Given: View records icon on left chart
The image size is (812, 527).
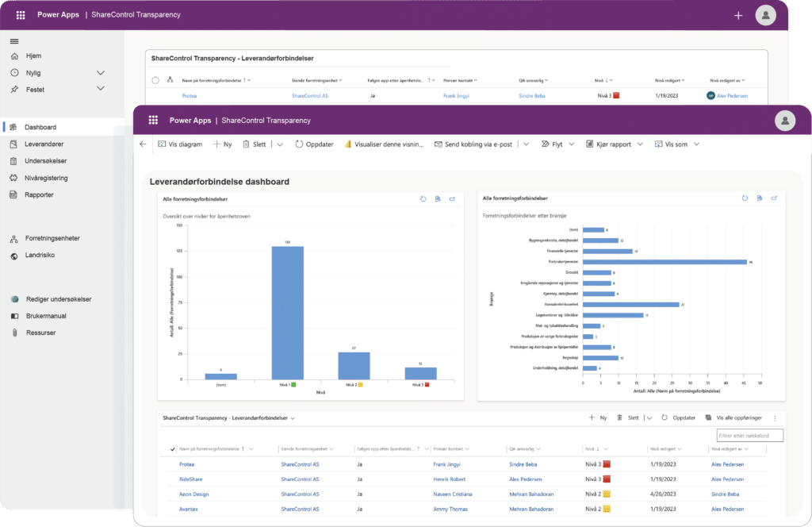Looking at the screenshot, I should tap(438, 199).
